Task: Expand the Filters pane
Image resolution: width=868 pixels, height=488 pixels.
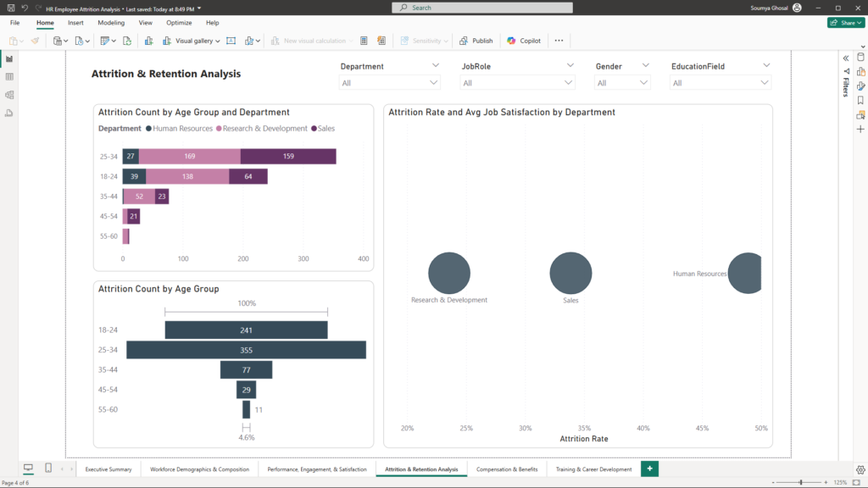Action: pos(846,58)
